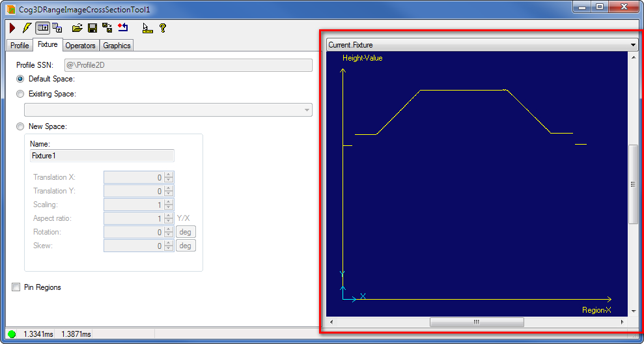The image size is (644, 344).
Task: Click the horizontal scrollbar thumb below graph
Action: pyautogui.click(x=476, y=322)
